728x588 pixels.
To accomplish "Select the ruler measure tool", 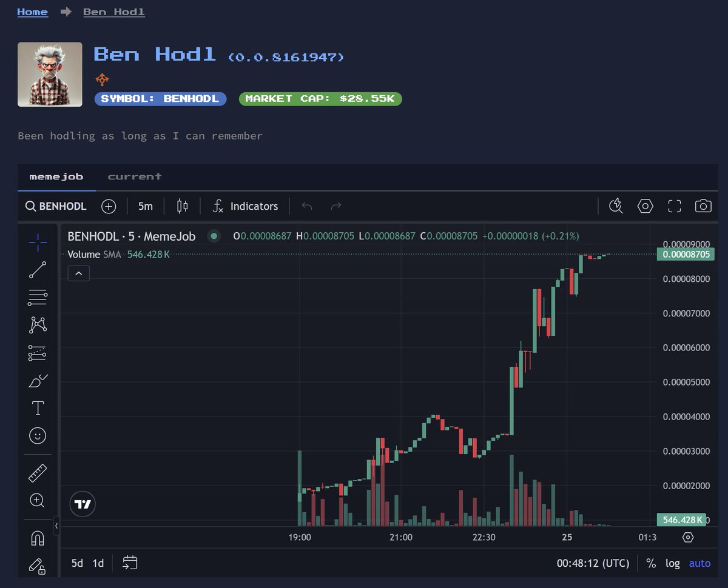I will [x=38, y=473].
